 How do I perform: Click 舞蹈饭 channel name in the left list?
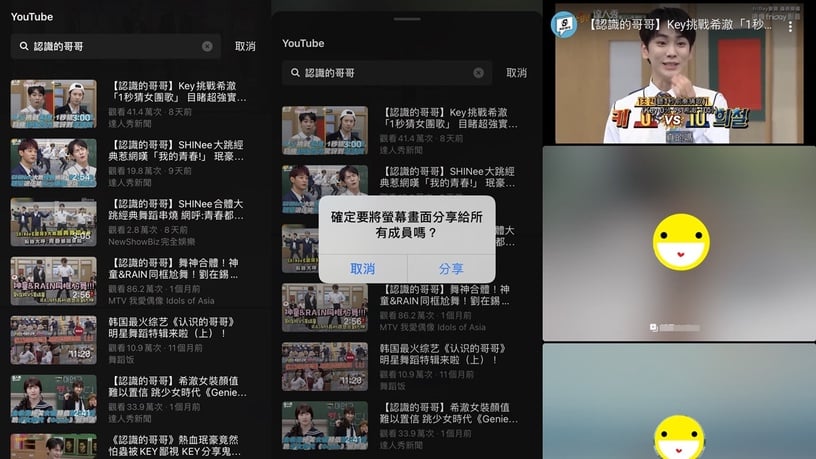click(121, 360)
